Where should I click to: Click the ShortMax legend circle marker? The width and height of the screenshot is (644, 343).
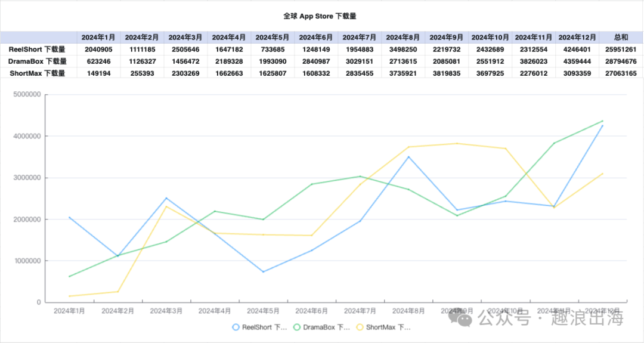point(360,327)
